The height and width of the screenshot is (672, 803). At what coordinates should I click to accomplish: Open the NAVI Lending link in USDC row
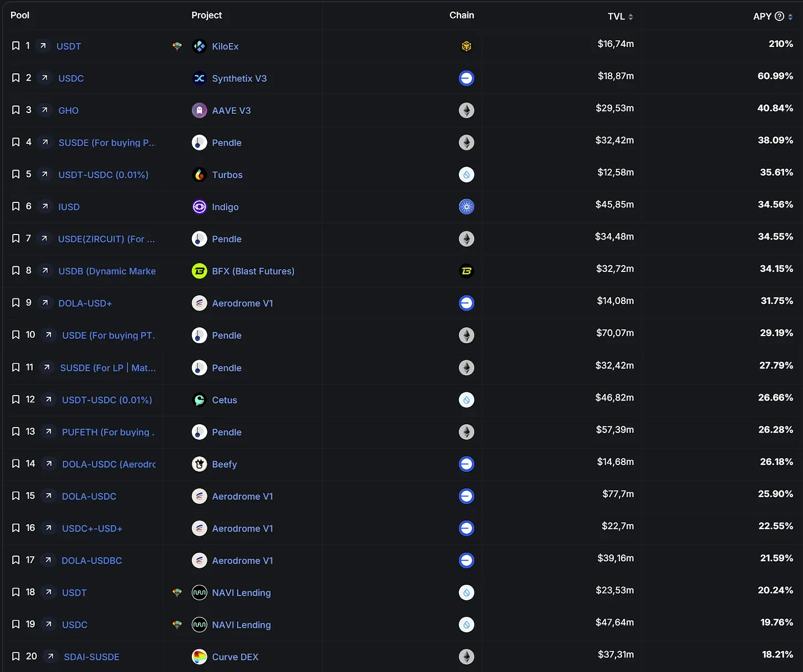(241, 625)
